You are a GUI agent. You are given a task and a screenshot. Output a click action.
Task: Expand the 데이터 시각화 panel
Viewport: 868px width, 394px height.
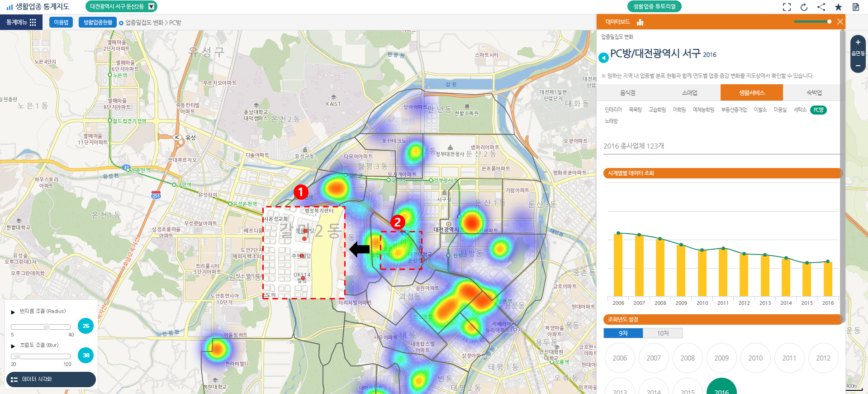pos(51,380)
